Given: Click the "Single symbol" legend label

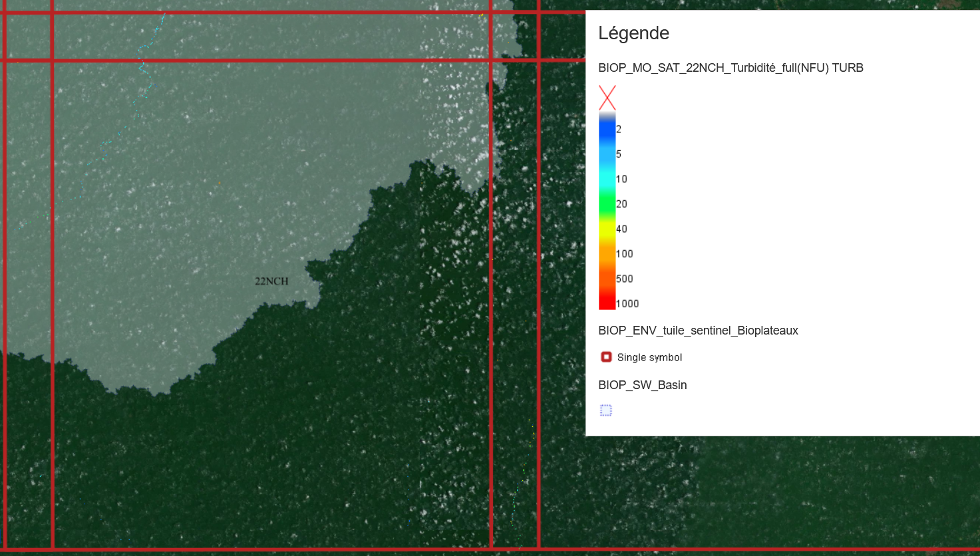Looking at the screenshot, I should [x=649, y=358].
